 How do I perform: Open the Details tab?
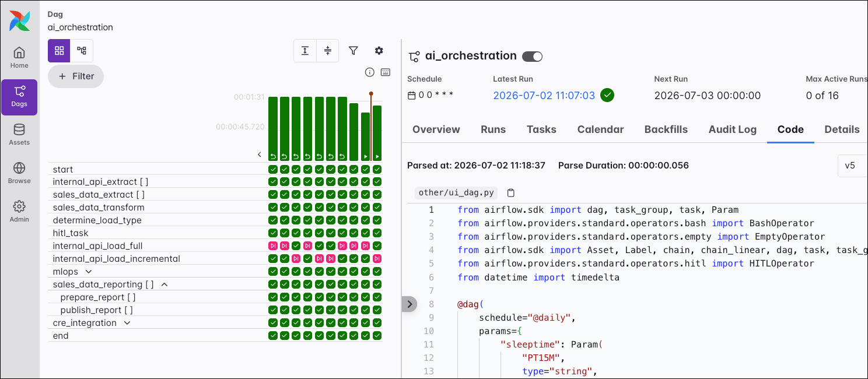coord(842,129)
